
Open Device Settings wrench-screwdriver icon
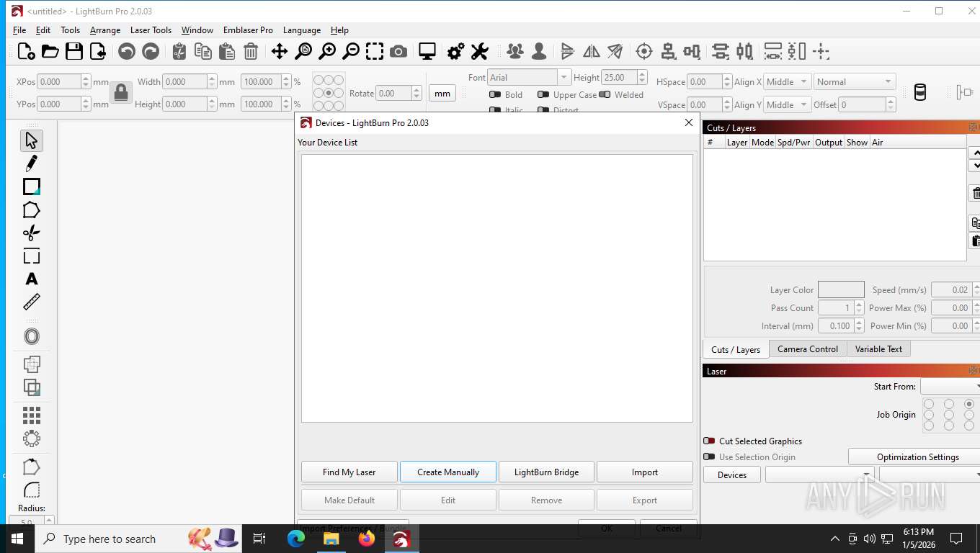[x=480, y=51]
